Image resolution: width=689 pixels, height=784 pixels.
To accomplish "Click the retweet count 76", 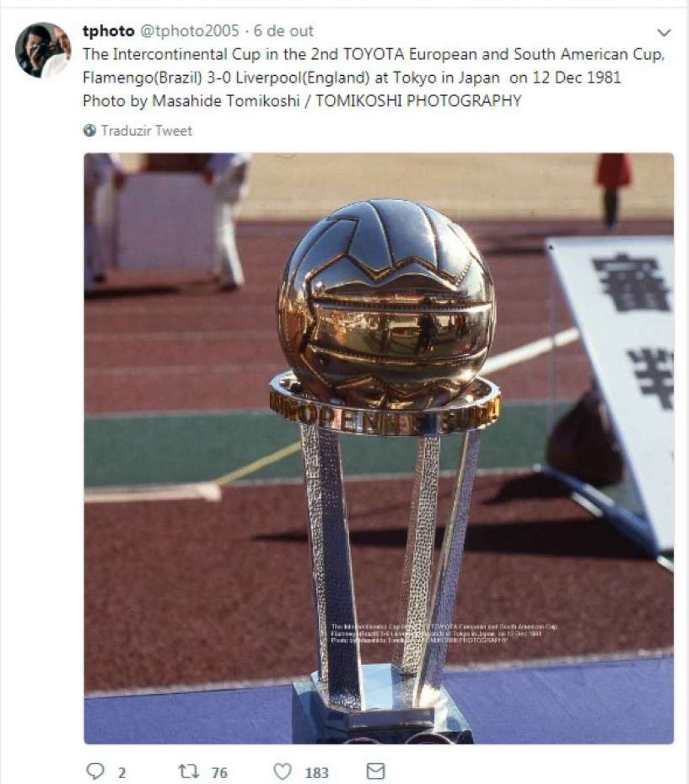I will point(220,773).
